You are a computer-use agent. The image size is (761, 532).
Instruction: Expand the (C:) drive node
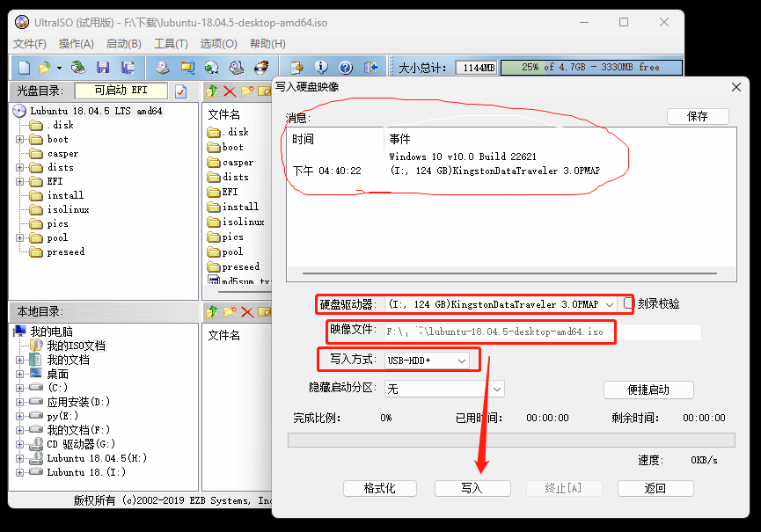tap(20, 388)
